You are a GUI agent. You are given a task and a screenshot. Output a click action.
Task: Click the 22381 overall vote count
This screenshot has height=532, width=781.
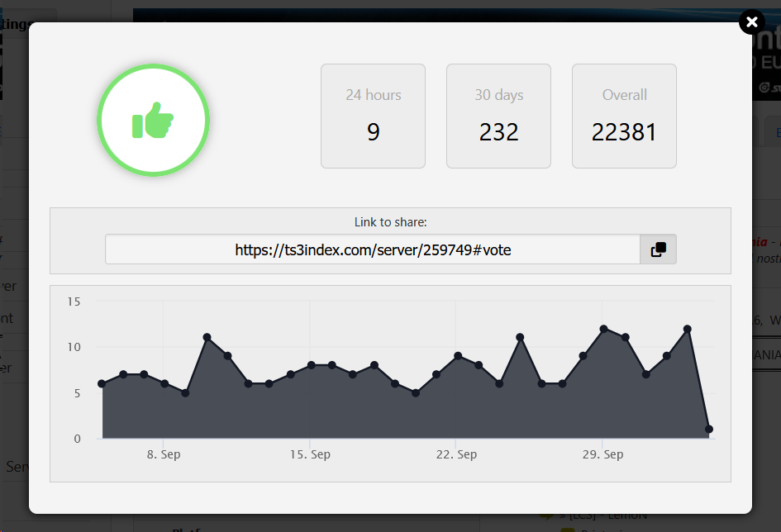tap(624, 132)
